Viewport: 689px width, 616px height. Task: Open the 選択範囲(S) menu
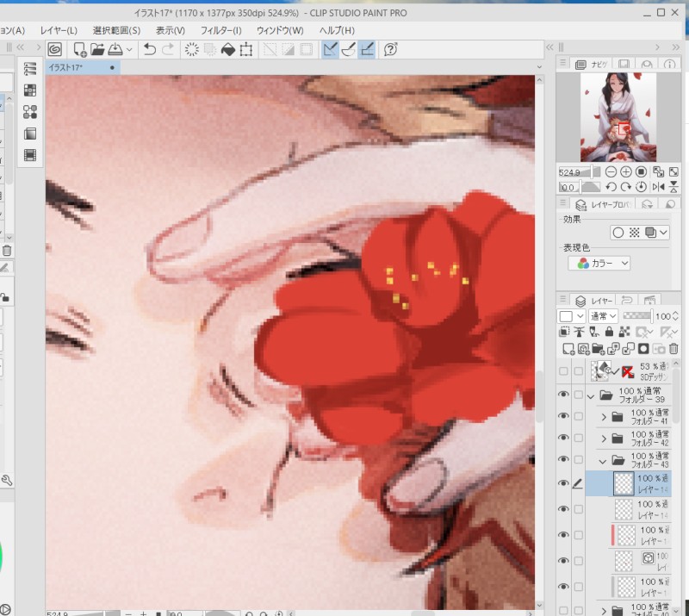tap(116, 30)
